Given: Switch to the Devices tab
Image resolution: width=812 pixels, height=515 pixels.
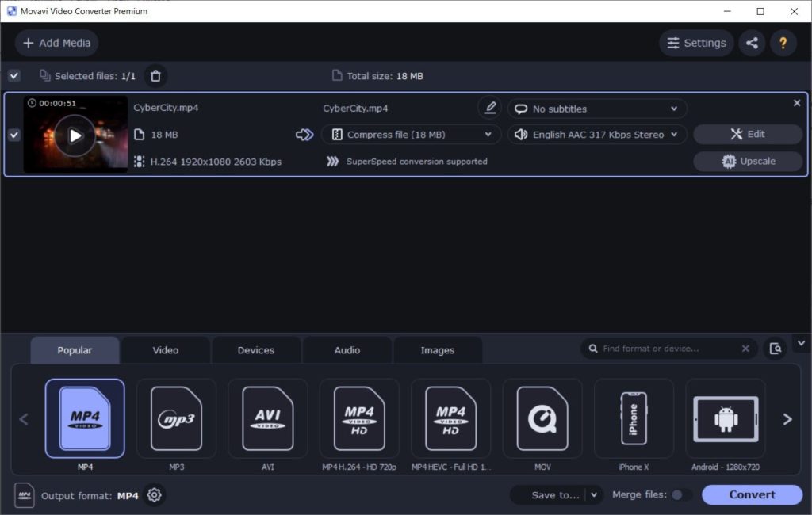Looking at the screenshot, I should point(256,350).
